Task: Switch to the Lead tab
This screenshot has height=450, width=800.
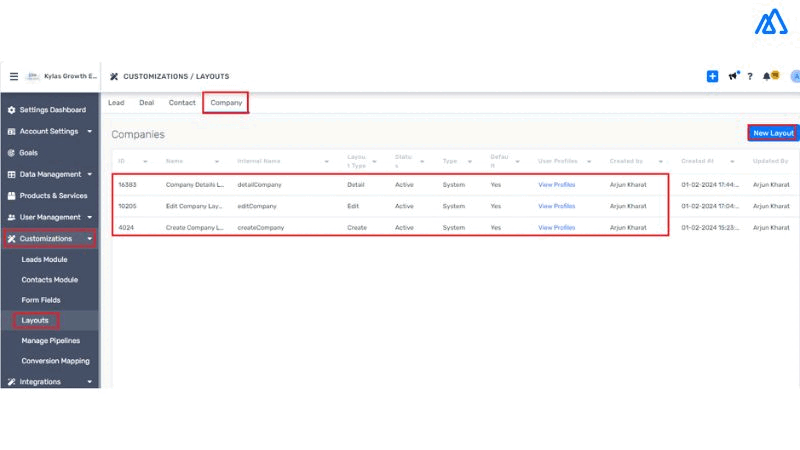Action: pos(116,102)
